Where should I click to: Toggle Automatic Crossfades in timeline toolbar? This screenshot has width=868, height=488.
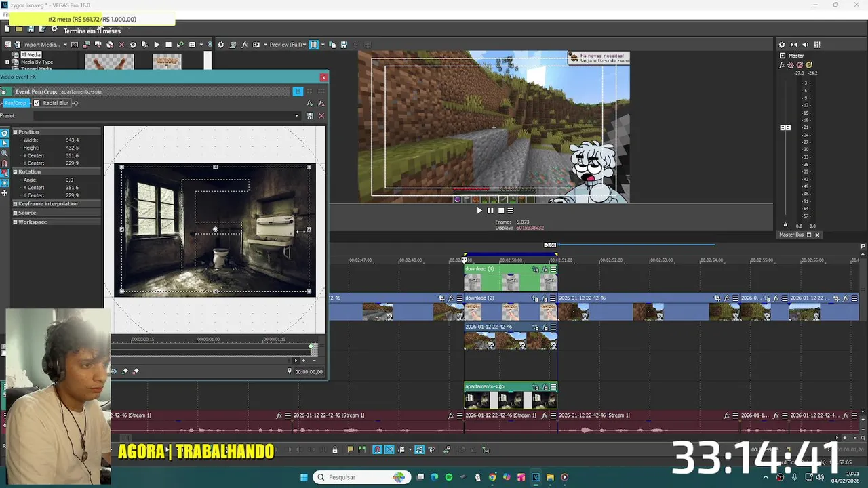389,450
